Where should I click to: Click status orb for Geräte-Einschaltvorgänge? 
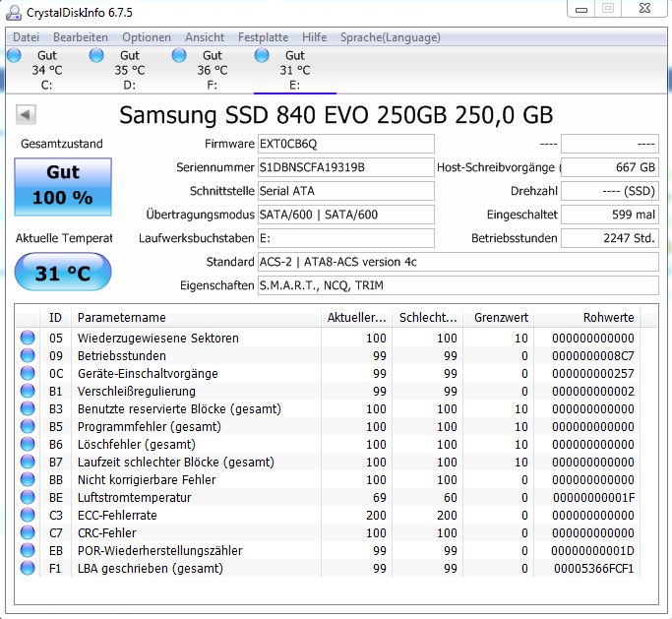28,373
